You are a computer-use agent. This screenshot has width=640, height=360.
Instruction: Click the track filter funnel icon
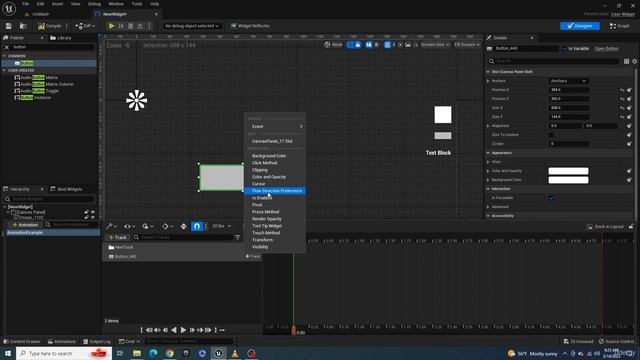tap(238, 237)
